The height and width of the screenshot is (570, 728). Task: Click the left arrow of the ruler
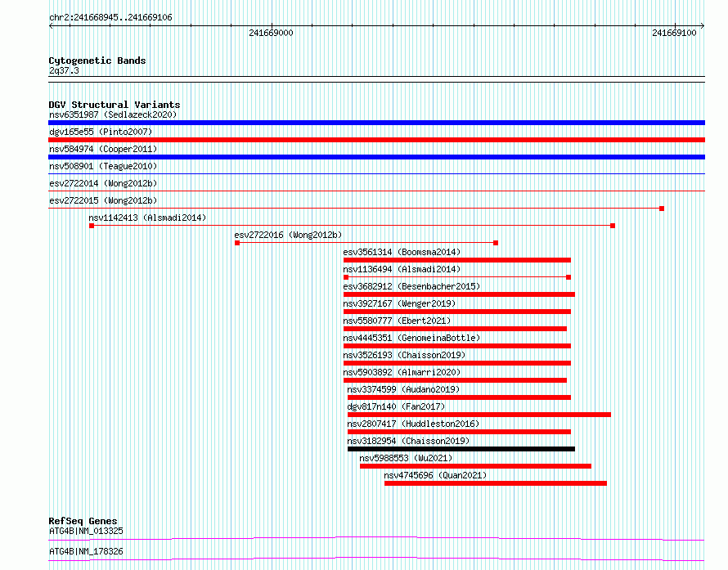[x=51, y=26]
